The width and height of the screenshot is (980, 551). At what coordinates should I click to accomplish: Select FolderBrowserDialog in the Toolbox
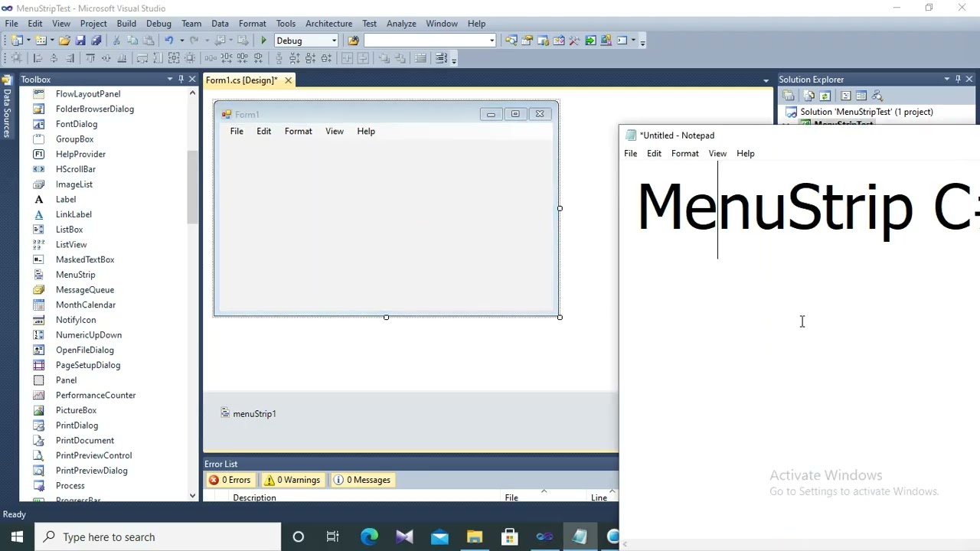pos(95,109)
